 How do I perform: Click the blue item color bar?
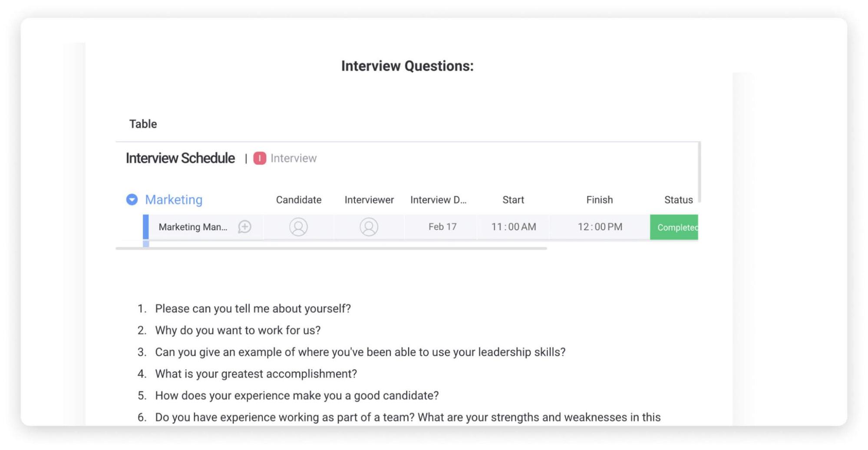click(146, 226)
